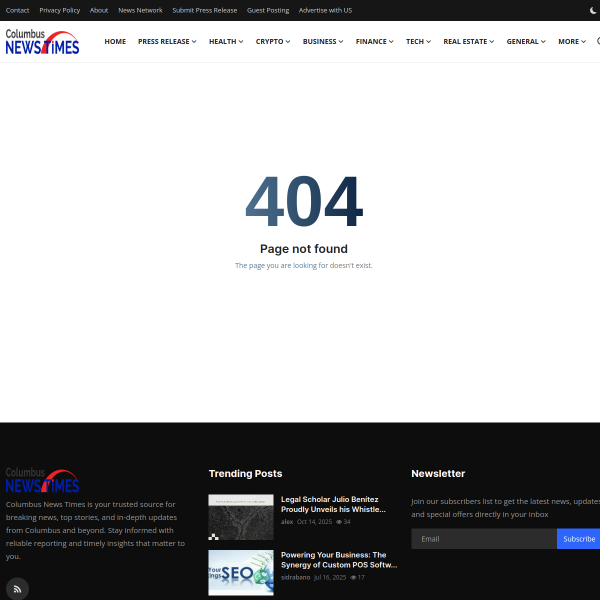Toggle dark mode moon icon
This screenshot has width=600, height=600.
[593, 10]
